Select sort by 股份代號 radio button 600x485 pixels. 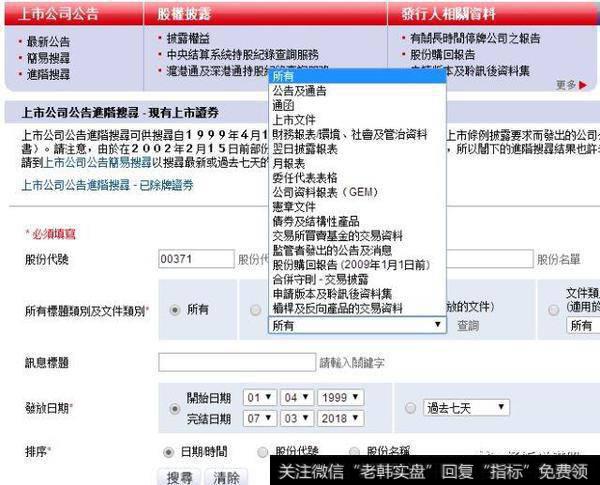pyautogui.click(x=263, y=452)
